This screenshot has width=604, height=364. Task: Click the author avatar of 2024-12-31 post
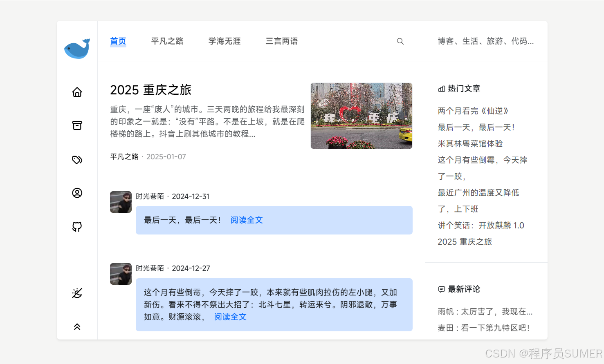(x=121, y=202)
